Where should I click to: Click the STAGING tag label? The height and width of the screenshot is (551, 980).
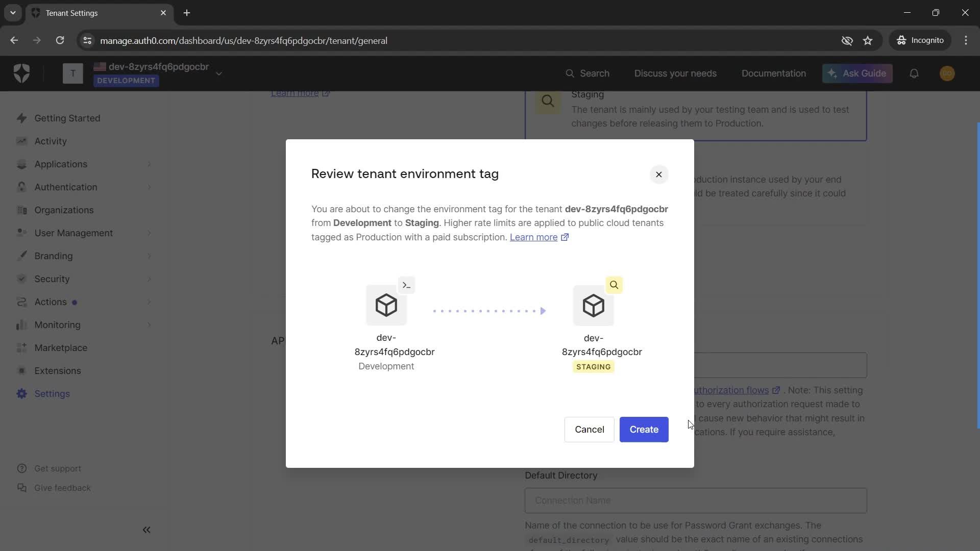(x=593, y=367)
